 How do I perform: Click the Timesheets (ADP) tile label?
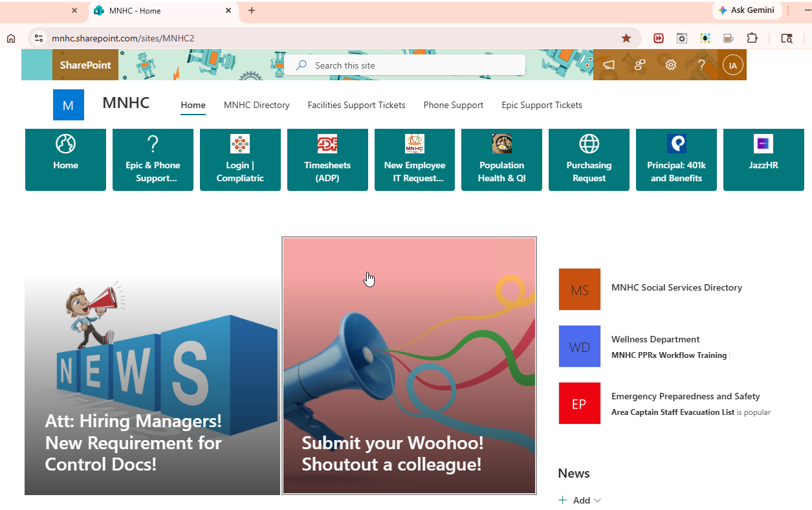[327, 172]
